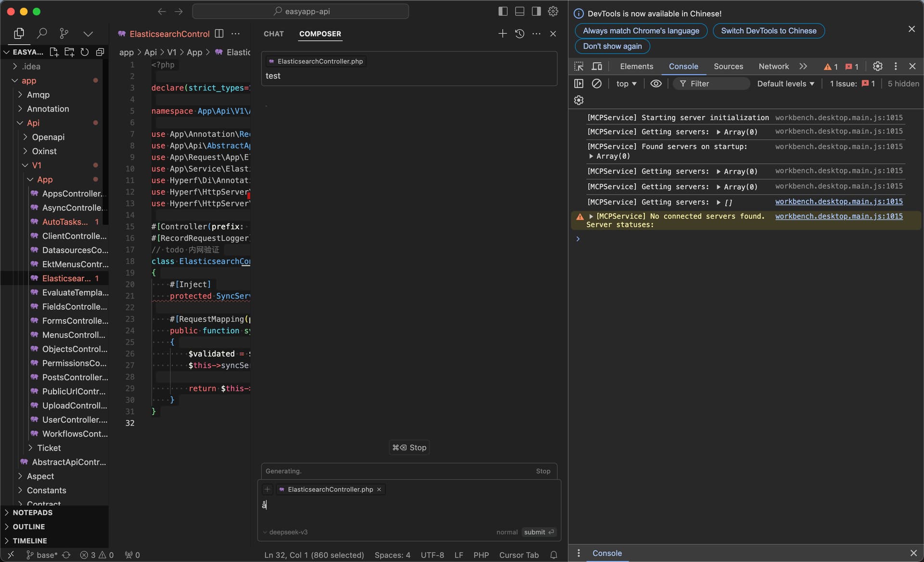Open the Source Control branch icon

64,33
